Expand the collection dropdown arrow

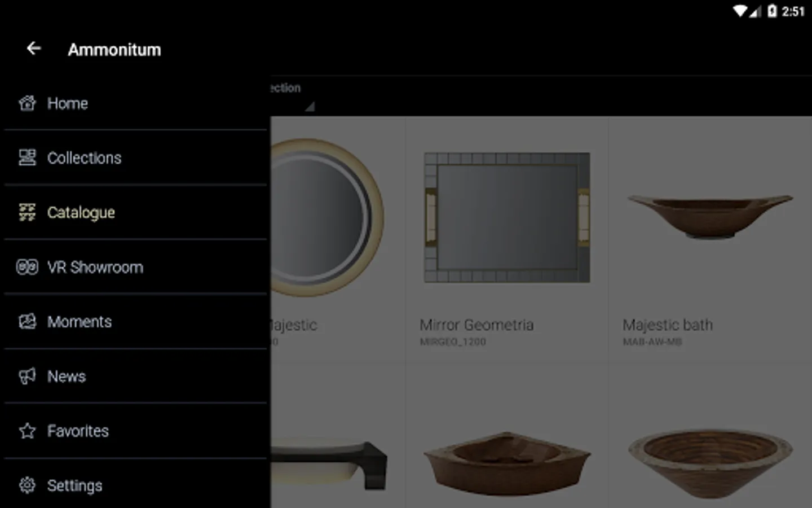click(x=310, y=106)
